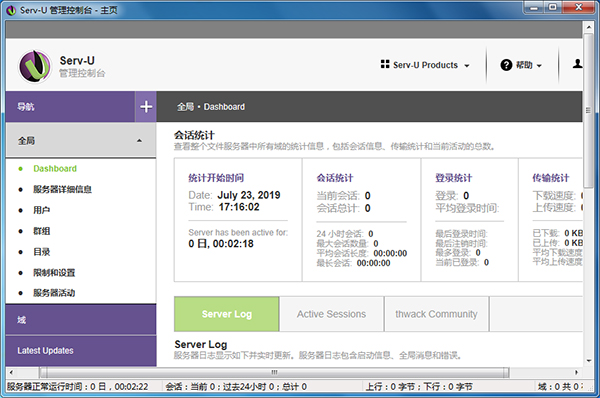The image size is (600, 398).
Task: Click the plus icon beside the navigation header
Action: (146, 107)
